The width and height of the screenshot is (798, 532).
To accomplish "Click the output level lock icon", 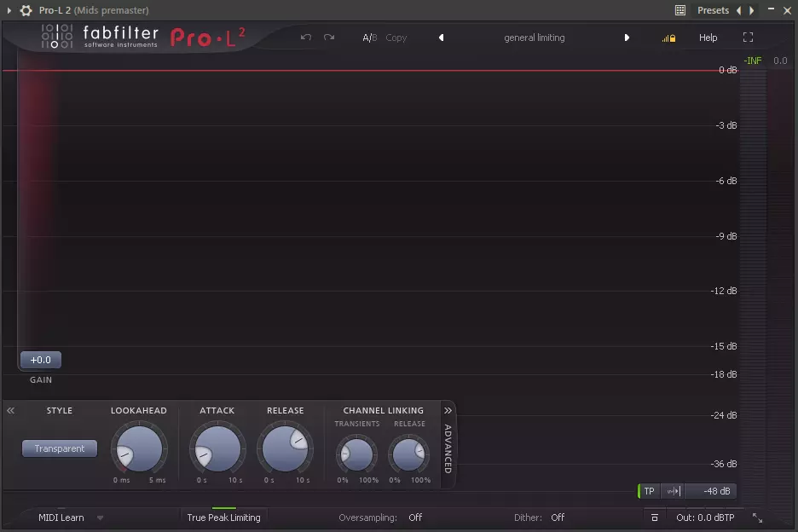I will [668, 38].
